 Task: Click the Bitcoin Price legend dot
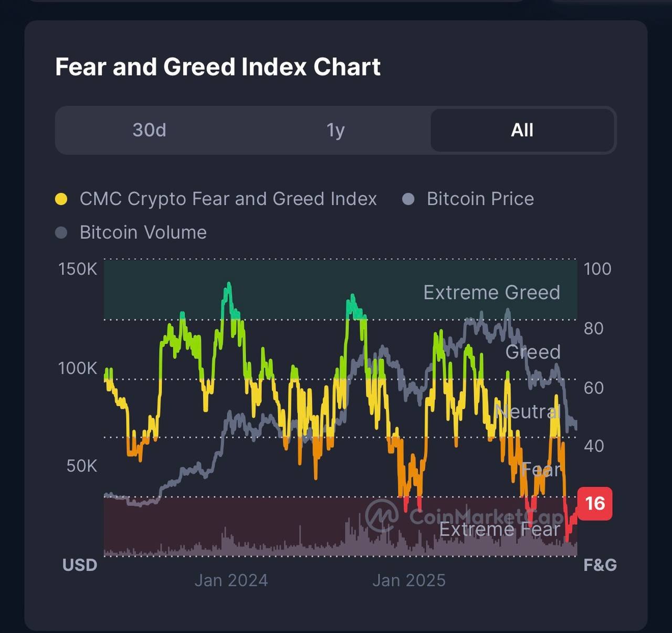pos(408,199)
